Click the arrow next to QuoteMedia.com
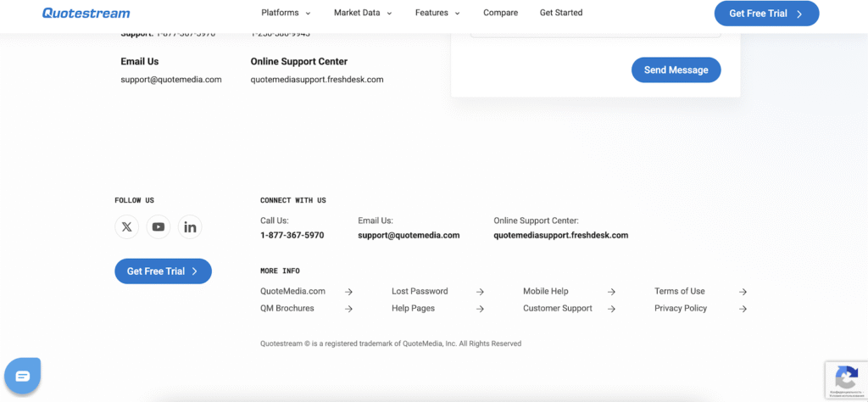868x402 pixels. (x=348, y=292)
